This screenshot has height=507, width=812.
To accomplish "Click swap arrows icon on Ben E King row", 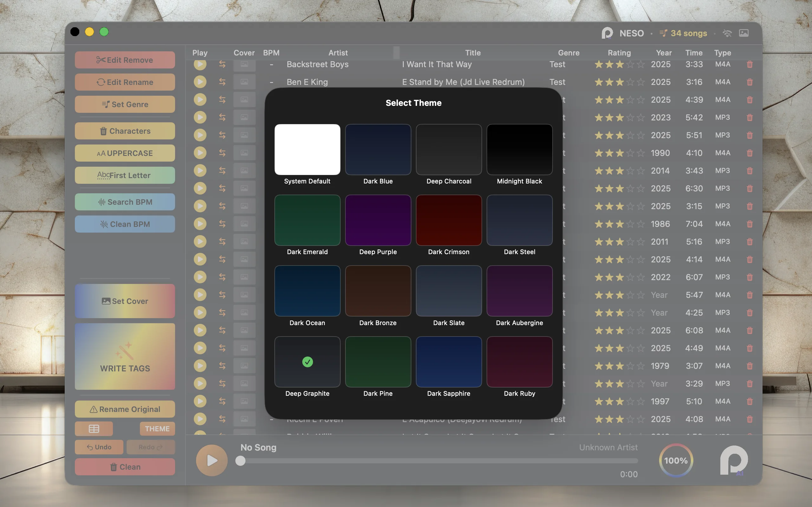I will [x=222, y=82].
